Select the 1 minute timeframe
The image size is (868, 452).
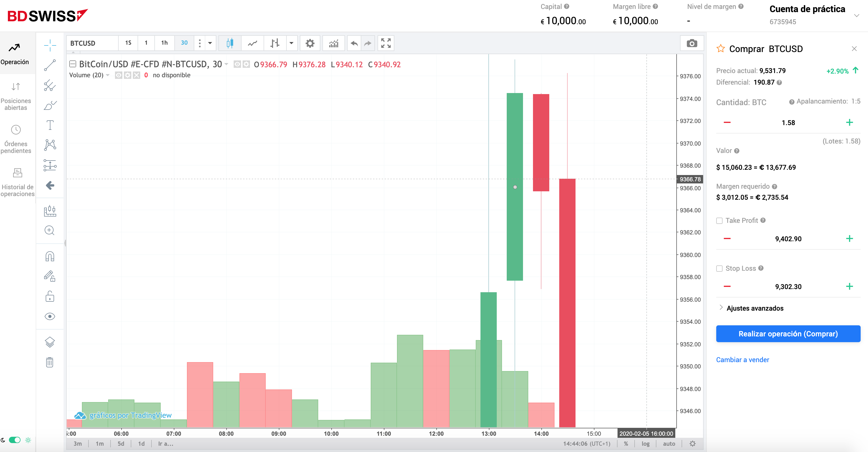pyautogui.click(x=146, y=43)
